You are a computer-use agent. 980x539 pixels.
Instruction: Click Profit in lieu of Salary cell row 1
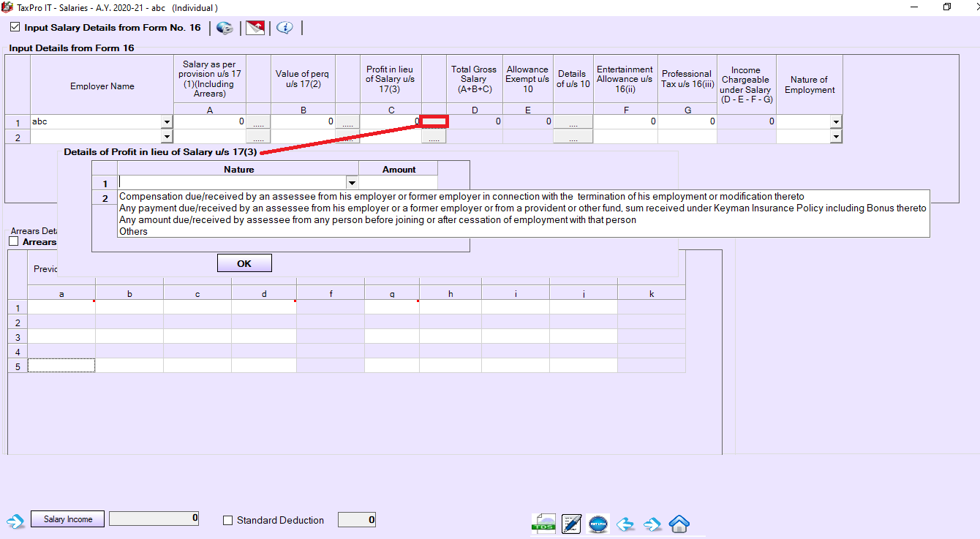pos(390,122)
